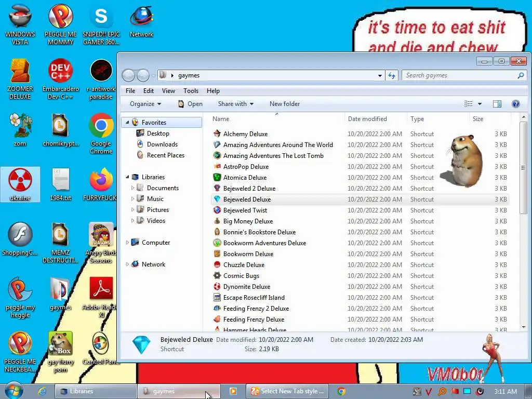
Task: Select the Google Chrome desktop icon
Action: 101,134
